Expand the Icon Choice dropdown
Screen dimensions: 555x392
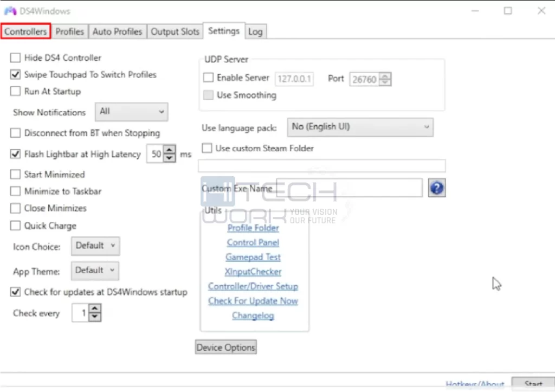[95, 246]
